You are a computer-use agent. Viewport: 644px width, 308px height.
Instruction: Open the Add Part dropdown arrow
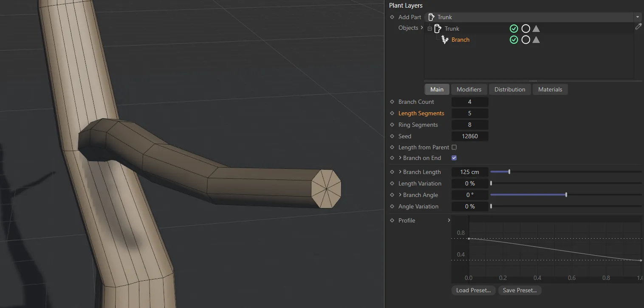tap(637, 17)
